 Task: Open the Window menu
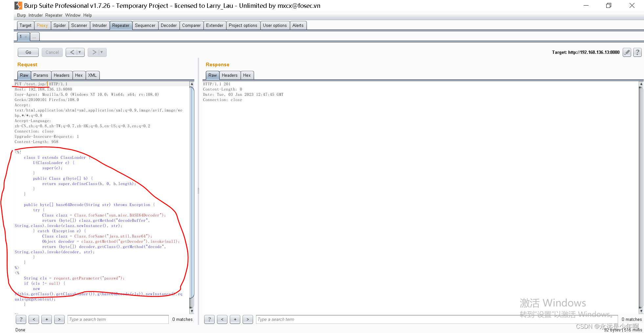[x=73, y=15]
